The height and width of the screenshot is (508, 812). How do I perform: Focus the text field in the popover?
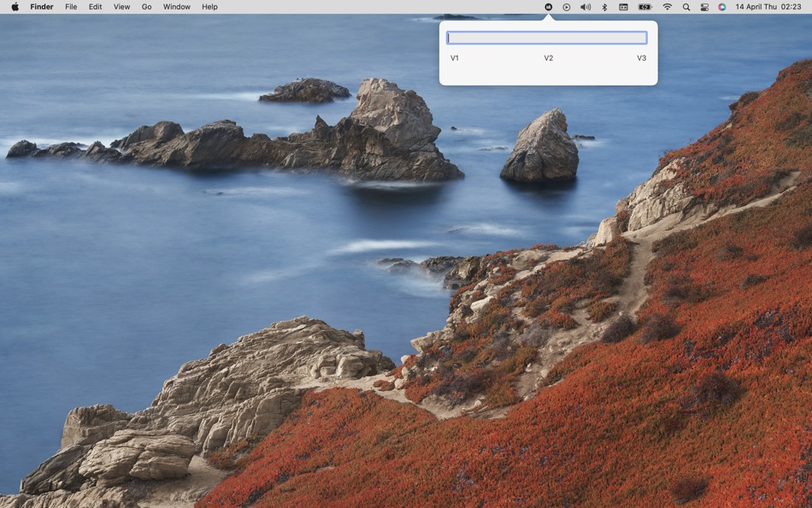[x=547, y=38]
